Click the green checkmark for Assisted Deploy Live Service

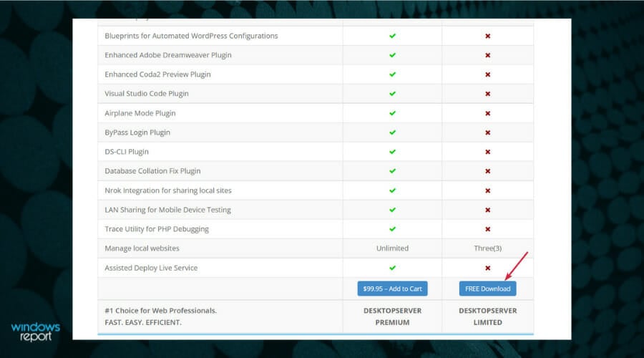pos(393,268)
